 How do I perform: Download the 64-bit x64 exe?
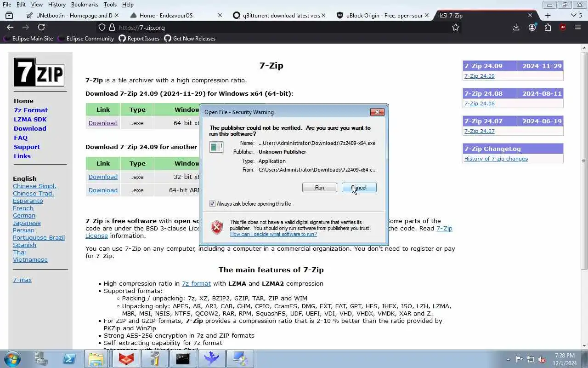(103, 123)
